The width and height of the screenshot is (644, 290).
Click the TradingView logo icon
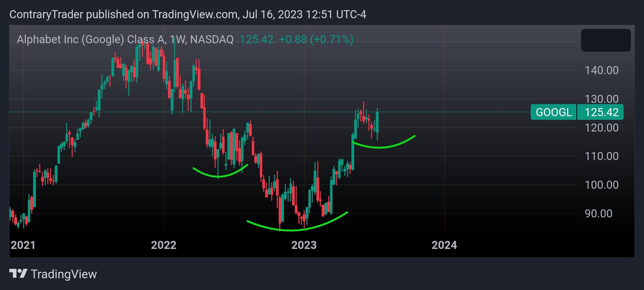[18, 274]
